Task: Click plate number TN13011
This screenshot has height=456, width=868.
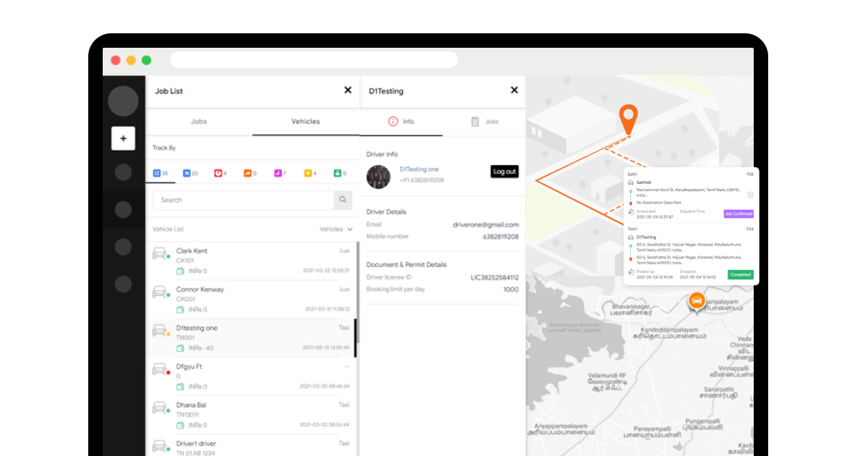Action: 186,415
